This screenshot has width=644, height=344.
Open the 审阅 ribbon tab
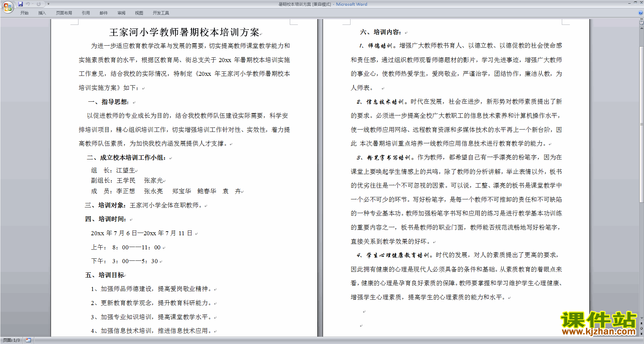coord(121,13)
